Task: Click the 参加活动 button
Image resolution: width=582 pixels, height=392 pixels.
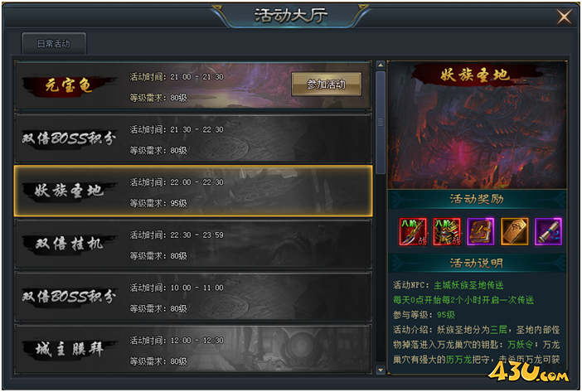Action: pos(327,85)
